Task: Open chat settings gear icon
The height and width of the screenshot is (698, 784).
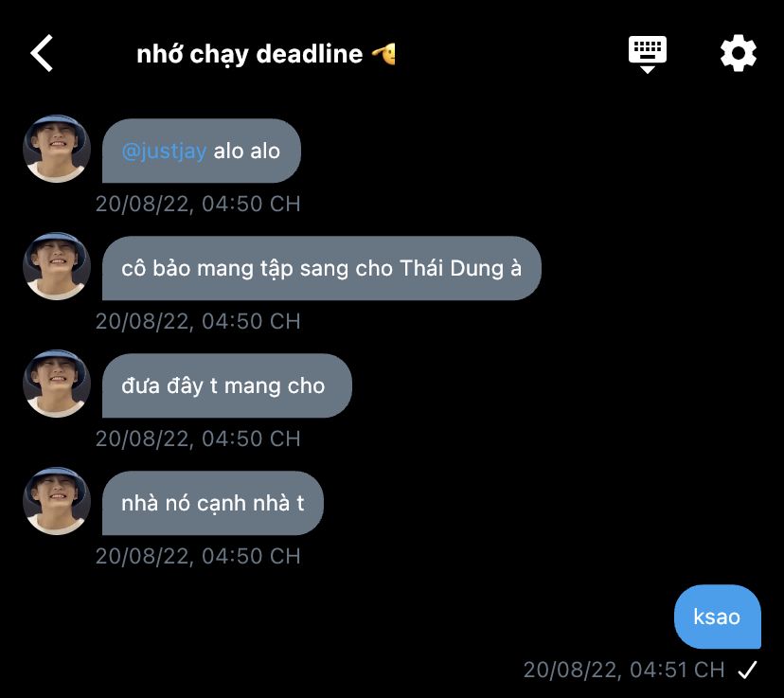Action: tap(739, 53)
